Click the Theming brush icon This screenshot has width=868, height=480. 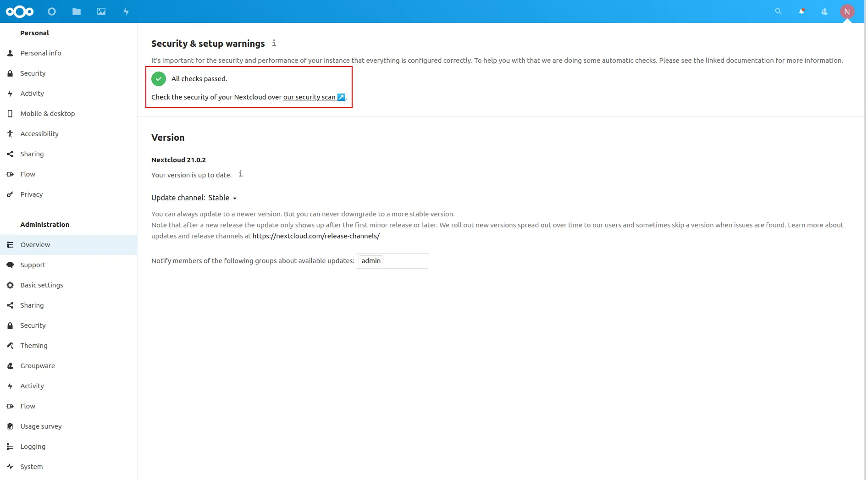point(10,346)
